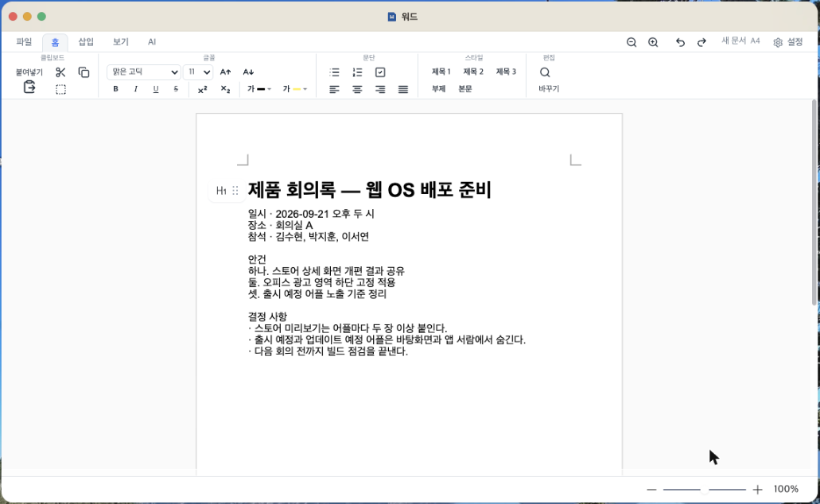Viewport: 820px width, 504px height.
Task: Toggle underline formatting
Action: (155, 89)
